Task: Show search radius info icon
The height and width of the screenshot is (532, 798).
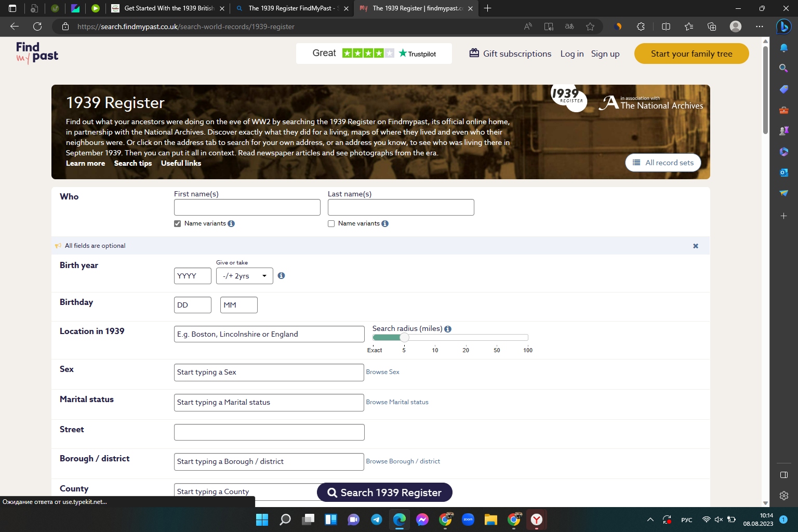Action: 448,329
